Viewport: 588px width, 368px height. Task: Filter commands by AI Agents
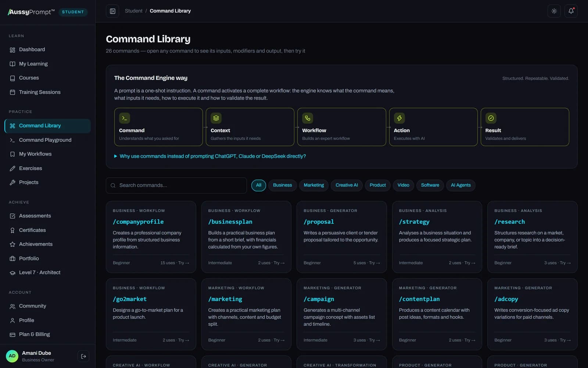[460, 185]
